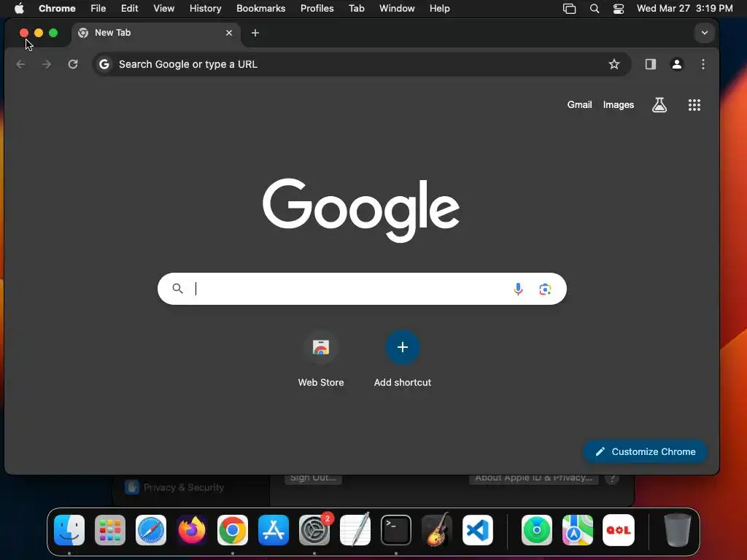Launch Firefox from the Dock
747x560 pixels.
click(x=192, y=530)
